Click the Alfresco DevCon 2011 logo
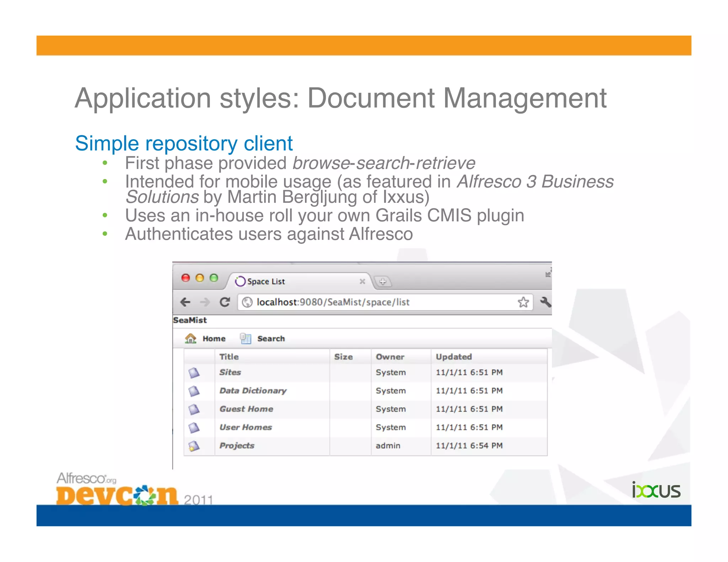Image resolution: width=728 pixels, height=562 pixels. 135,489
